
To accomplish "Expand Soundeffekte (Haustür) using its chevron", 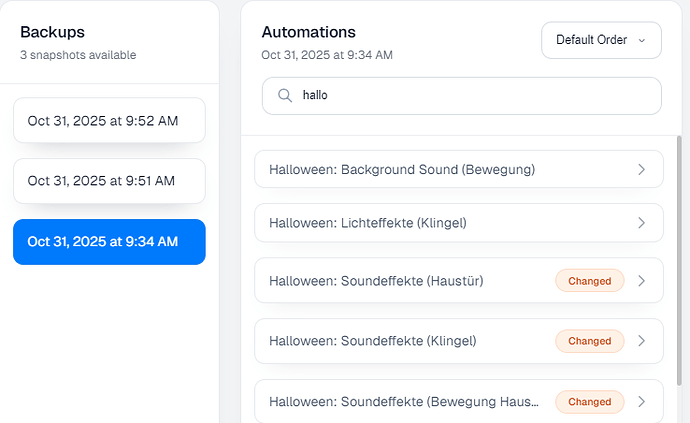I will (x=642, y=281).
